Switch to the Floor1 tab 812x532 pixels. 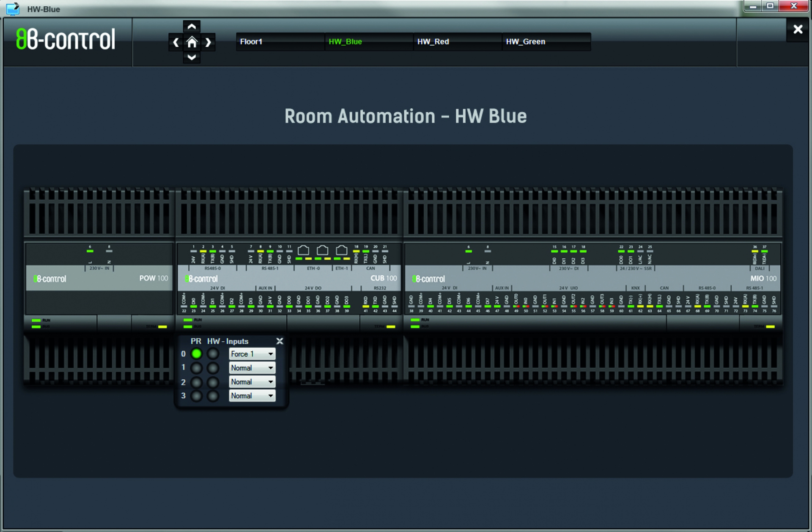251,41
